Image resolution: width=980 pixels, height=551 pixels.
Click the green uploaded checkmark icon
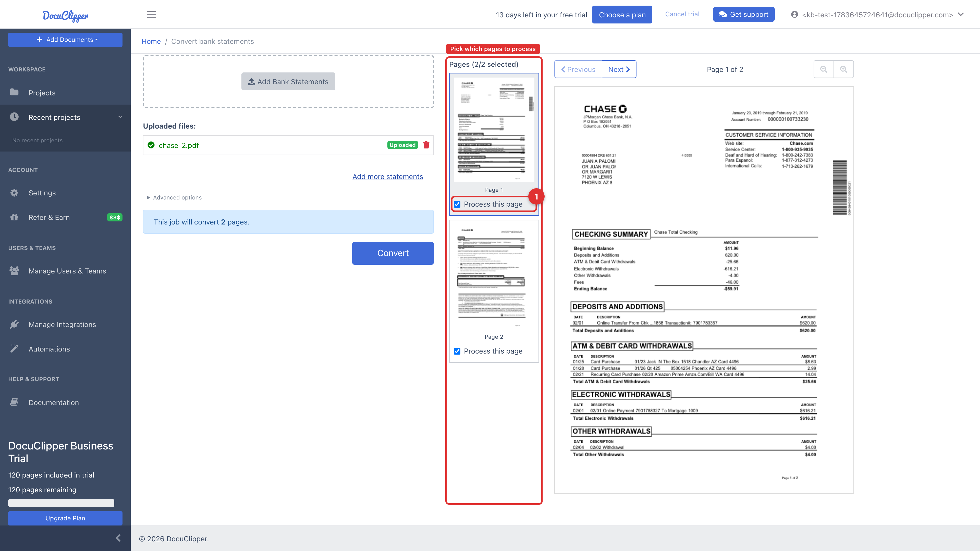tap(151, 145)
